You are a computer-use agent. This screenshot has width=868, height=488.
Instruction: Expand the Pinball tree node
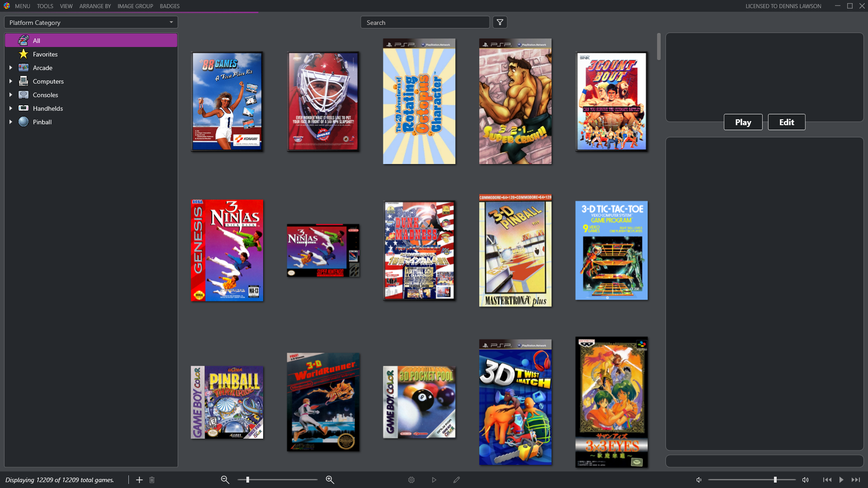pos(11,122)
